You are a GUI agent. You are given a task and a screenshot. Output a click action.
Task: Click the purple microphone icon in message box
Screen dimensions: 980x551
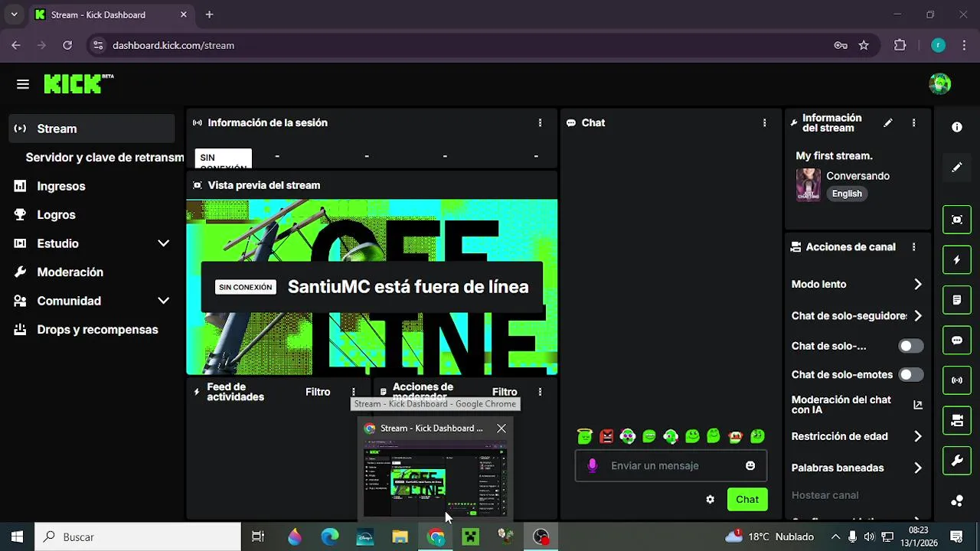point(592,465)
